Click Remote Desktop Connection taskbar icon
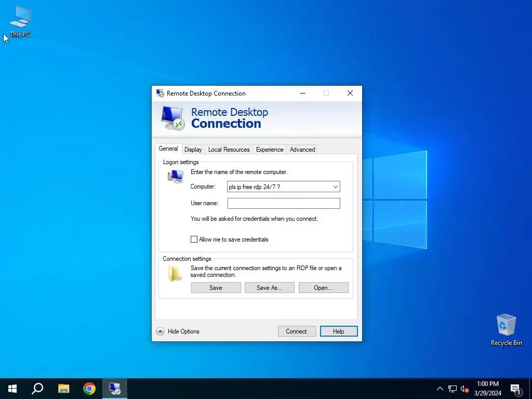The height and width of the screenshot is (399, 532). (x=115, y=389)
